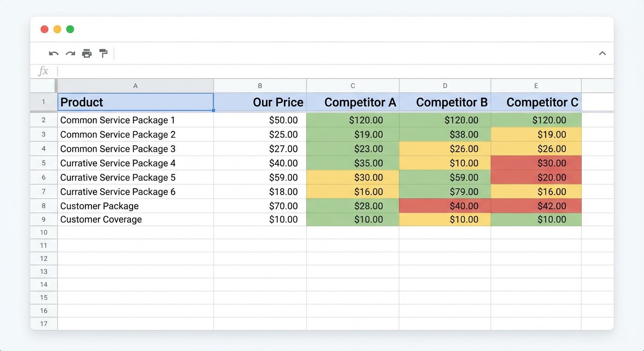Click the Print icon

point(87,53)
